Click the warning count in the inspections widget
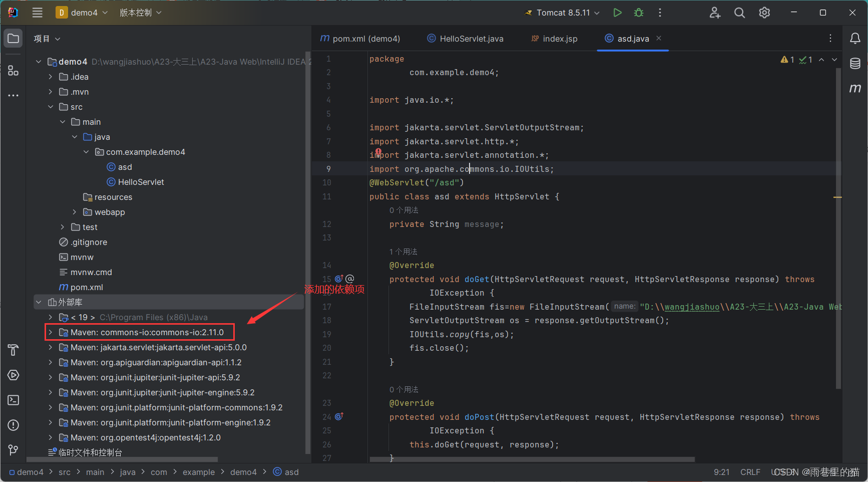Screen dimensions: 868x482 (787, 59)
